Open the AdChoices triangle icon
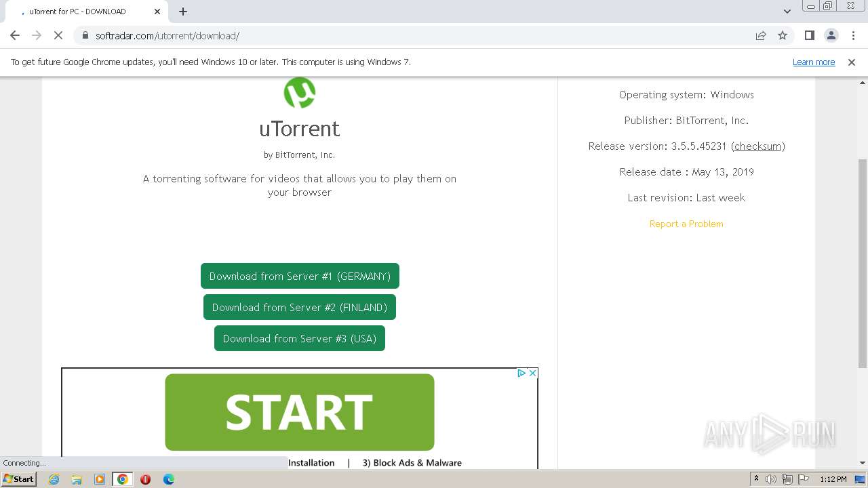 point(521,373)
